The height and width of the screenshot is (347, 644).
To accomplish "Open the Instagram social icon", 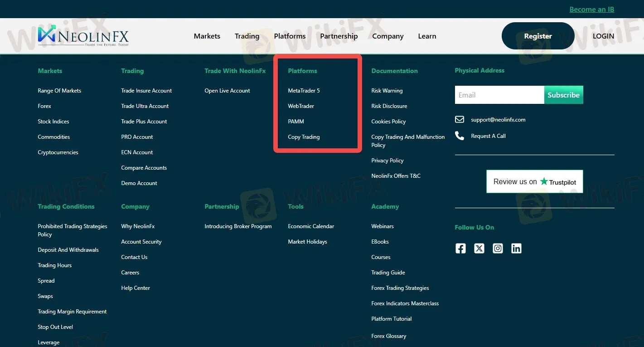I will click(x=498, y=248).
